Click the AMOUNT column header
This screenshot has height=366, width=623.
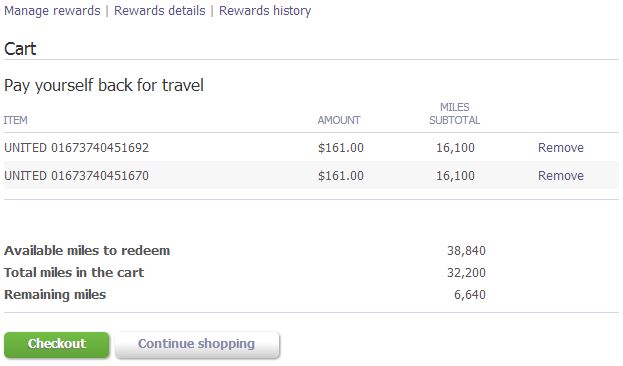click(x=339, y=120)
